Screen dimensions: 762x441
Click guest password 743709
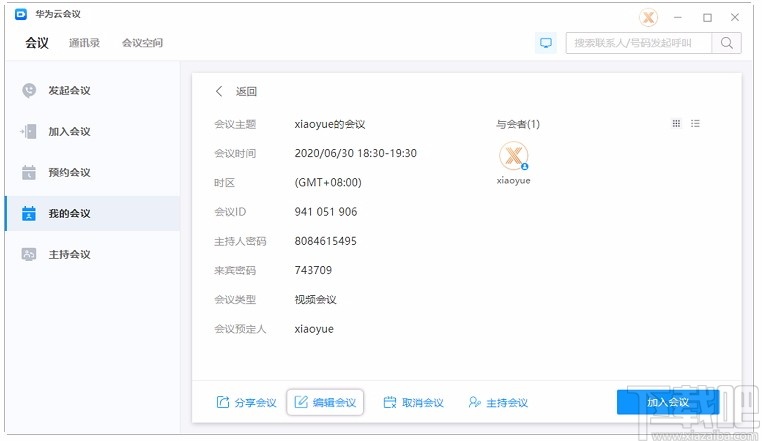point(313,270)
